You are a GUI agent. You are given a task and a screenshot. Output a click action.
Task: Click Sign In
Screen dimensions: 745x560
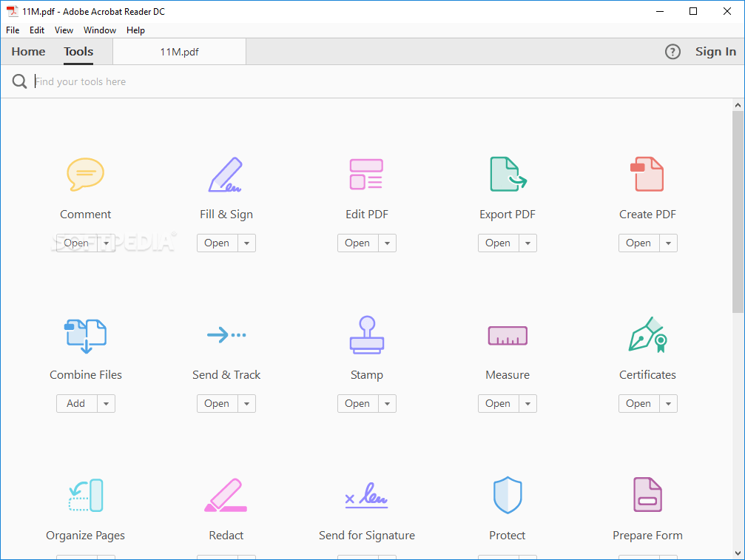pyautogui.click(x=715, y=52)
